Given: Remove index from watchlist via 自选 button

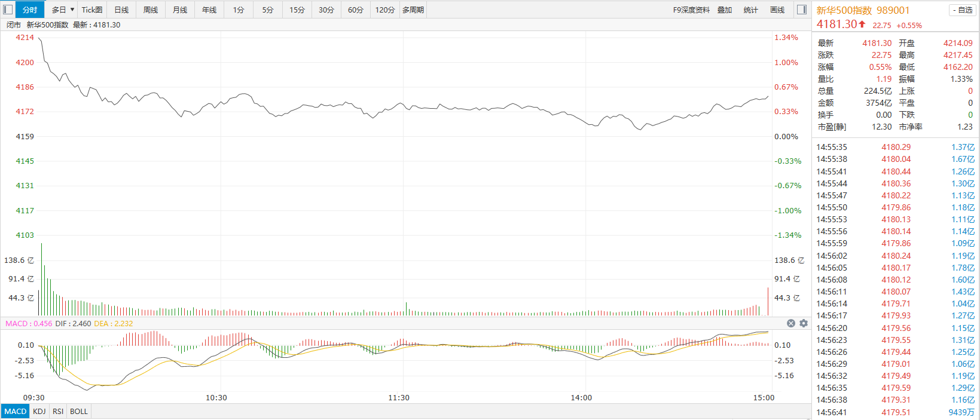Looking at the screenshot, I should pyautogui.click(x=962, y=10).
